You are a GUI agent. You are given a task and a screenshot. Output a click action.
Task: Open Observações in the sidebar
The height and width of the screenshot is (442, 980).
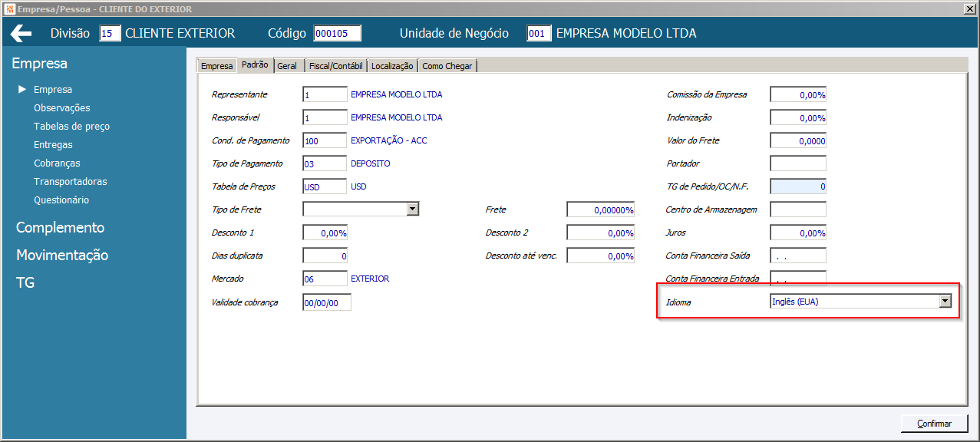62,108
